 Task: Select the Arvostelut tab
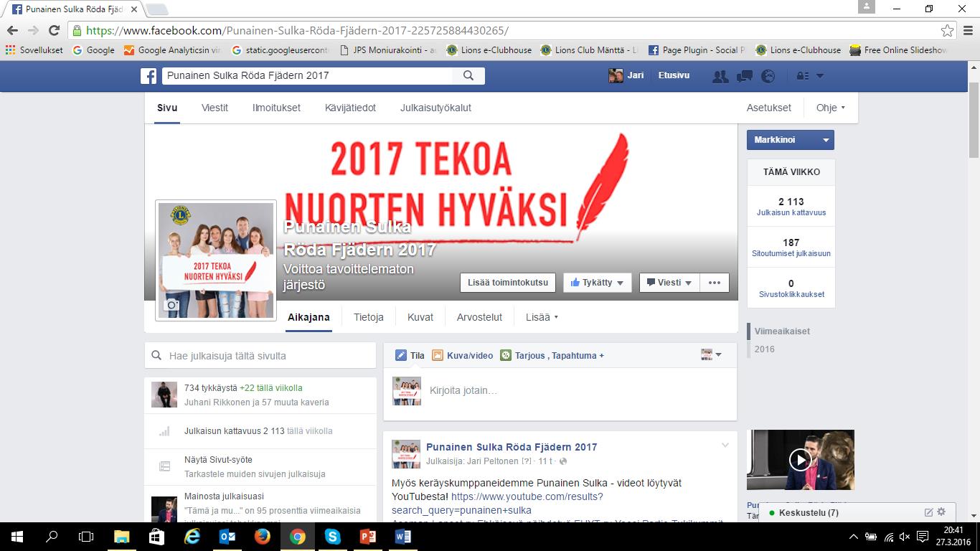(479, 317)
